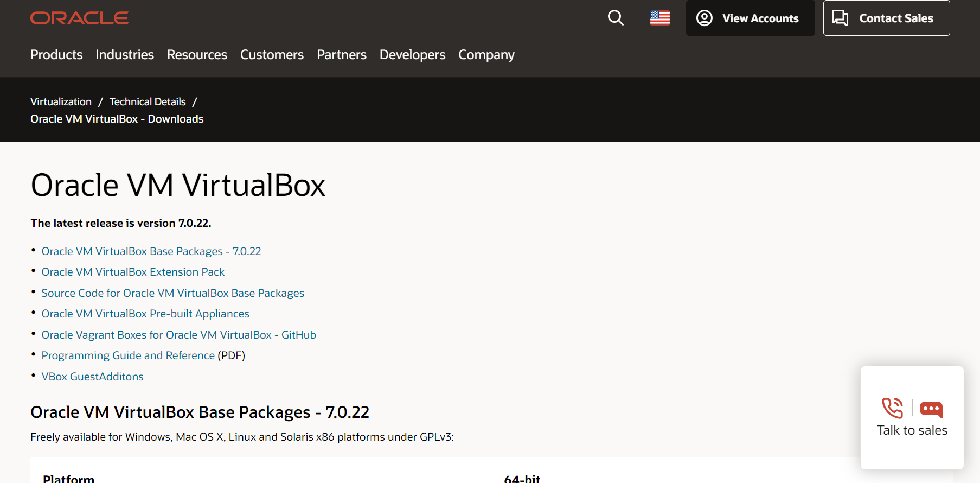Open Oracle VM VirtualBox Extension Pack link
The image size is (980, 483).
[133, 272]
